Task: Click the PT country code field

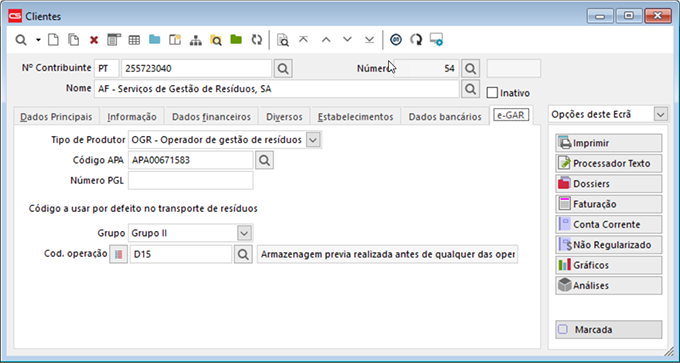Action: coord(106,69)
